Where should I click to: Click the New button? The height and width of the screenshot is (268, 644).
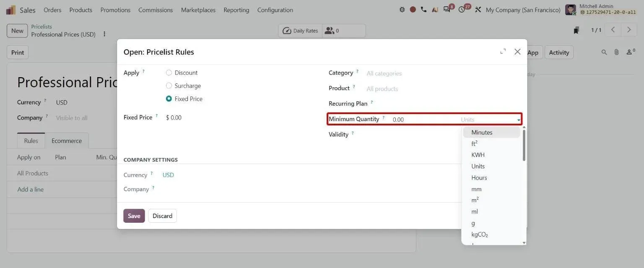click(17, 31)
